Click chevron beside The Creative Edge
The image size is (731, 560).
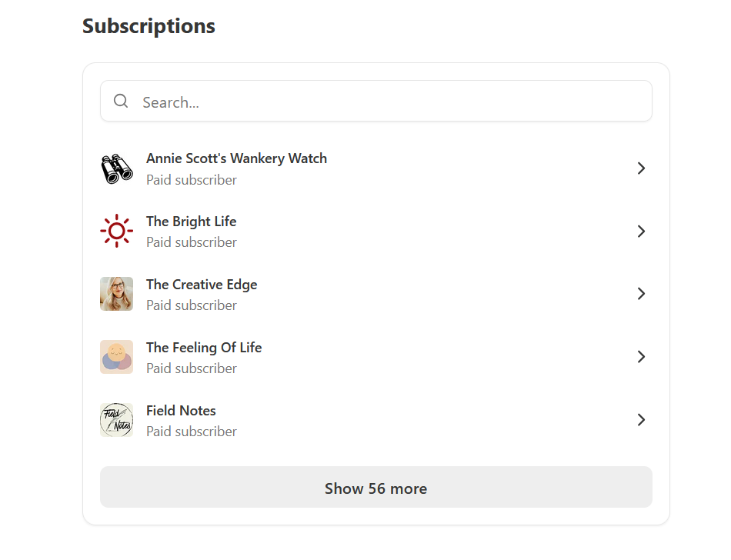click(641, 294)
